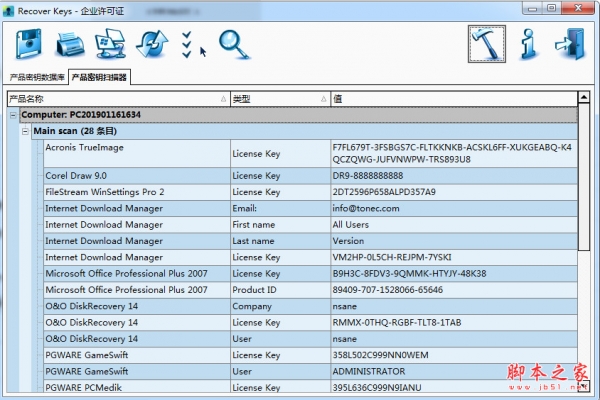Image resolution: width=600 pixels, height=400 pixels.
Task: Click the scan computer toolbar icon
Action: [109, 44]
